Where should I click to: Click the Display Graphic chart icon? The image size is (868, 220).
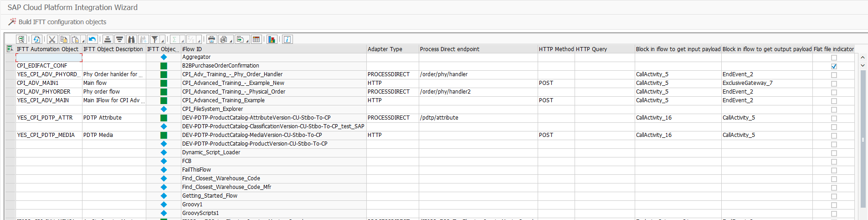pyautogui.click(x=272, y=39)
